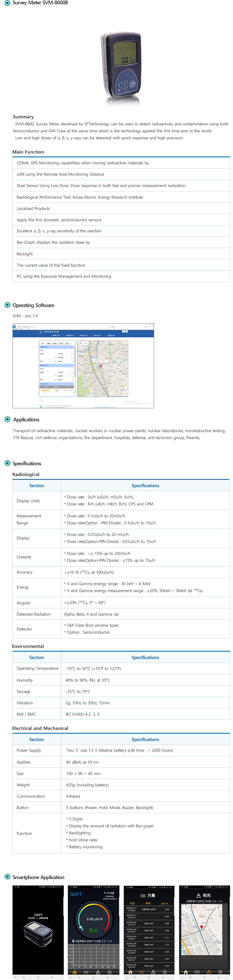Select the 'Linearity' row label
The image size is (233, 980).
coord(24,557)
